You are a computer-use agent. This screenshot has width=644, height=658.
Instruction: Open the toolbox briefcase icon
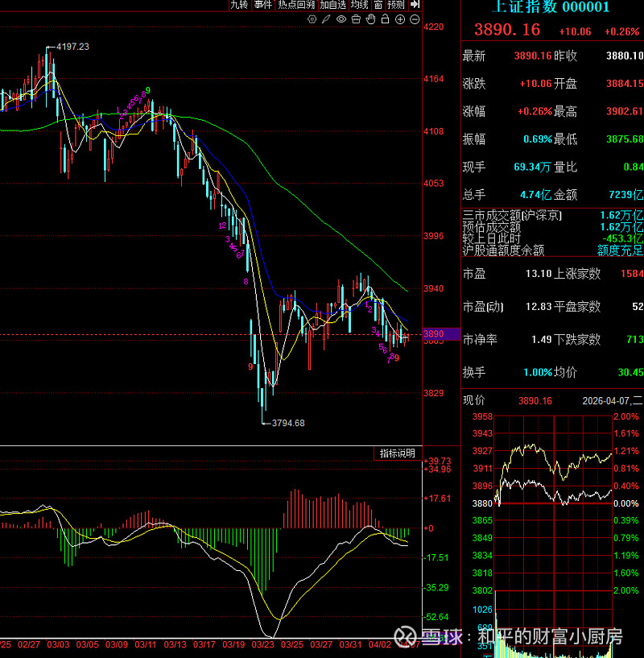(x=356, y=19)
